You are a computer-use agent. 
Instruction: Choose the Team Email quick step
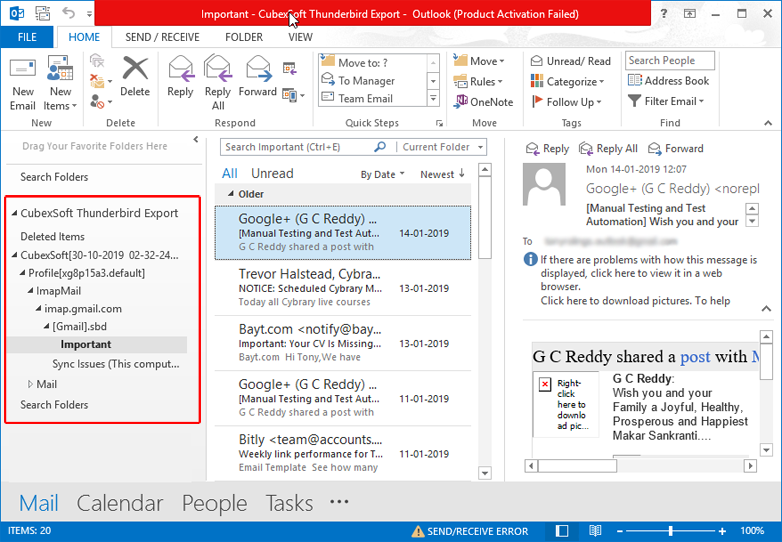point(373,99)
